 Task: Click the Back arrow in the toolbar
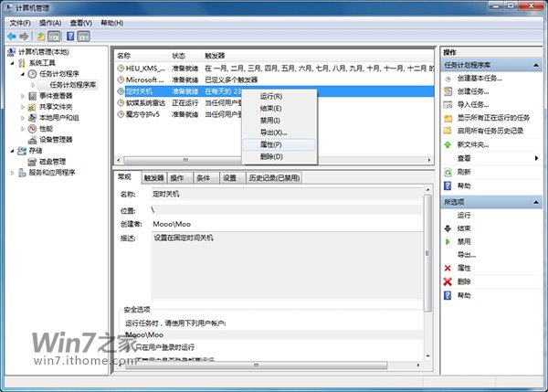10,36
